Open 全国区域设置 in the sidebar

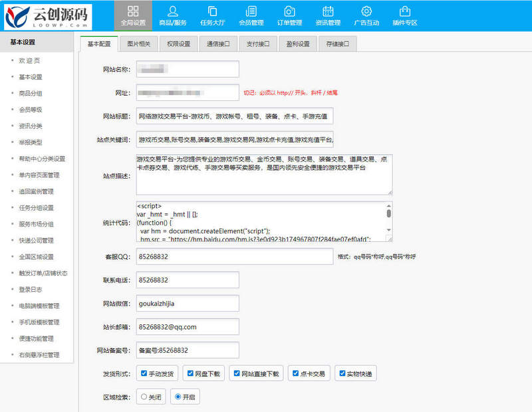coord(37,257)
